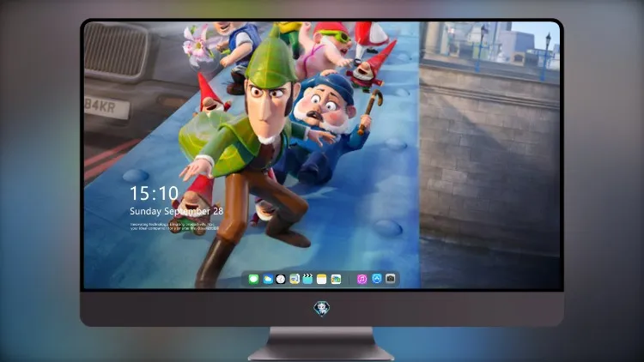644x362 pixels.
Task: Open the Preview-style image app icon in the dock
Action: point(294,280)
